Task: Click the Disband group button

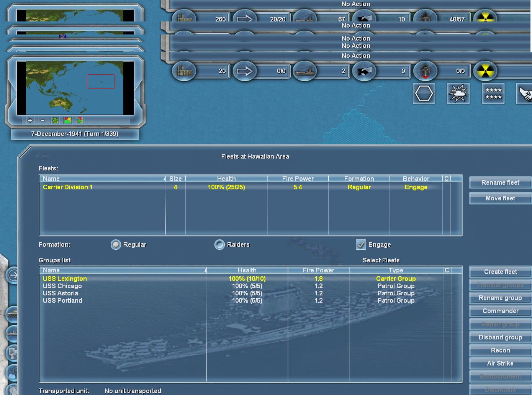Action: point(500,338)
